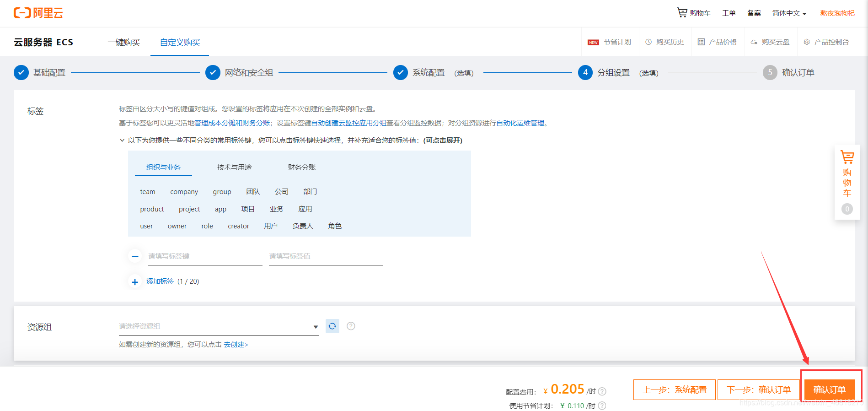Open 自动化运维管理 link
Screen dimensions: 868x411
click(520, 123)
